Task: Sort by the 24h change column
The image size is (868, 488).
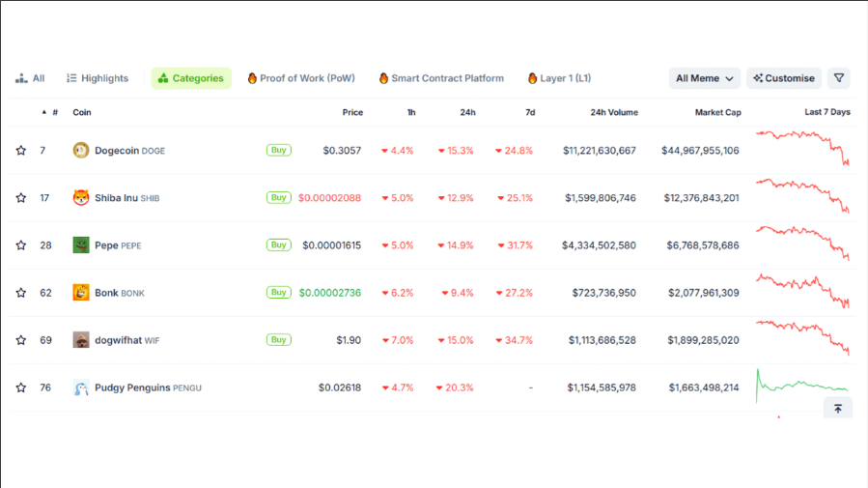Action: 467,112
